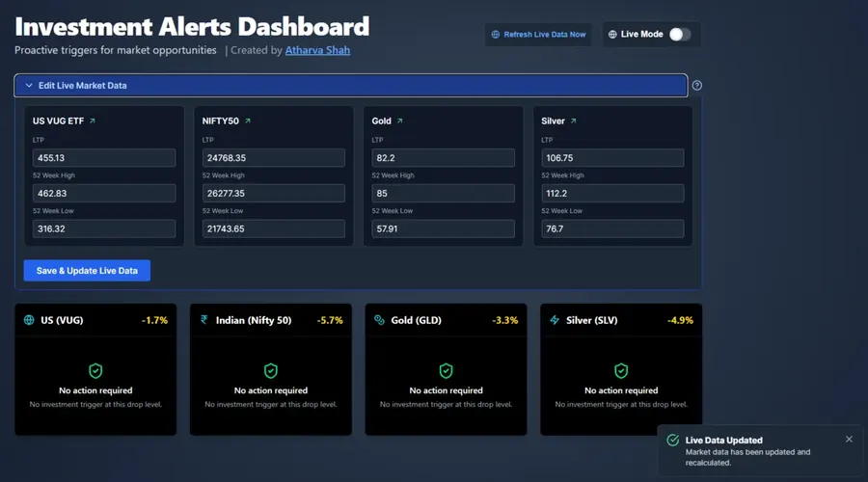Image resolution: width=868 pixels, height=482 pixels.
Task: Click the globe icon in Refresh button
Action: tap(496, 35)
